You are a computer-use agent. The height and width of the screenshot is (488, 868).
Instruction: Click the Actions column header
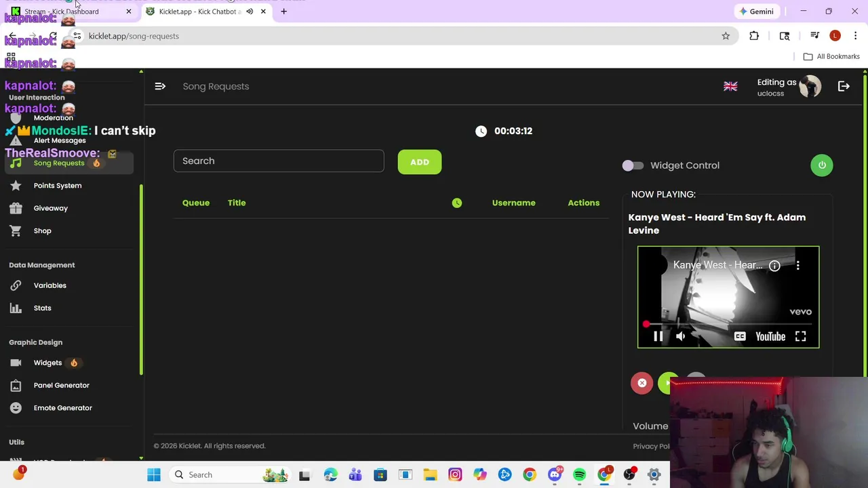point(583,203)
